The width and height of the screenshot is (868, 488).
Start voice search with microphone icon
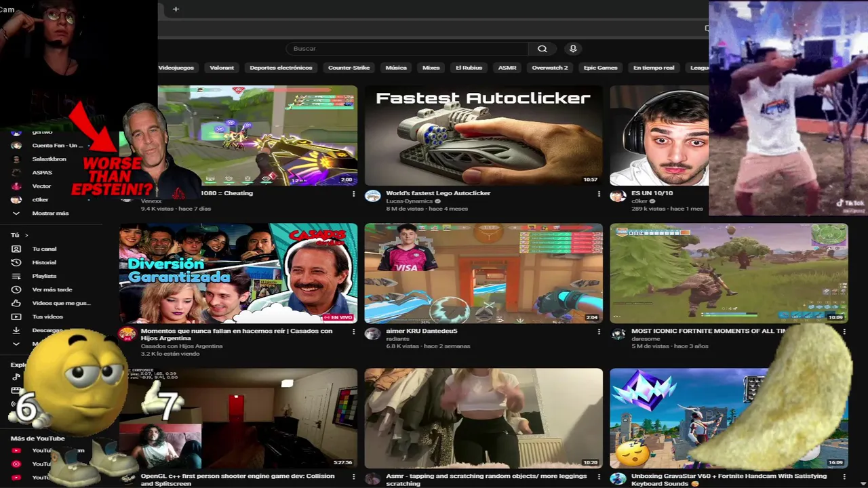573,49
